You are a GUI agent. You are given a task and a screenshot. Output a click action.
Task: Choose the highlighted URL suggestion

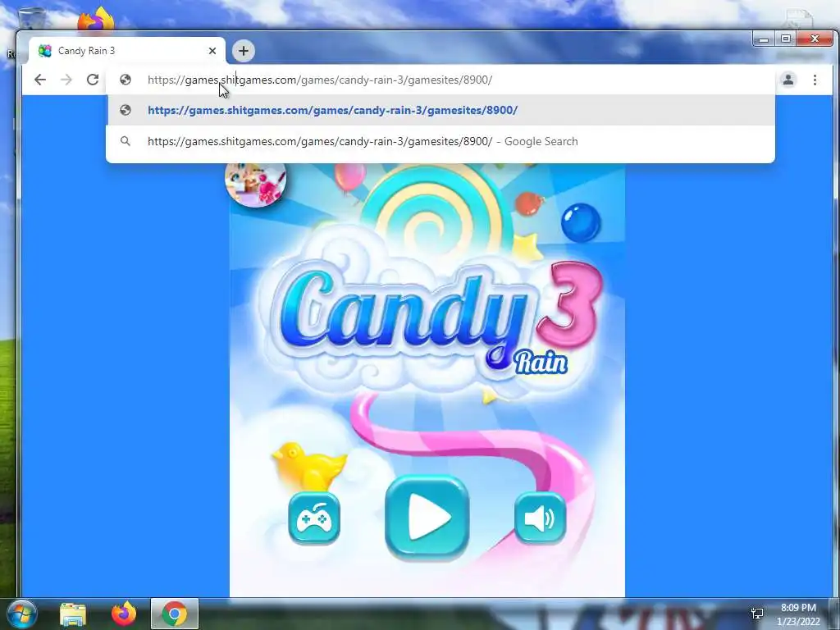click(441, 111)
